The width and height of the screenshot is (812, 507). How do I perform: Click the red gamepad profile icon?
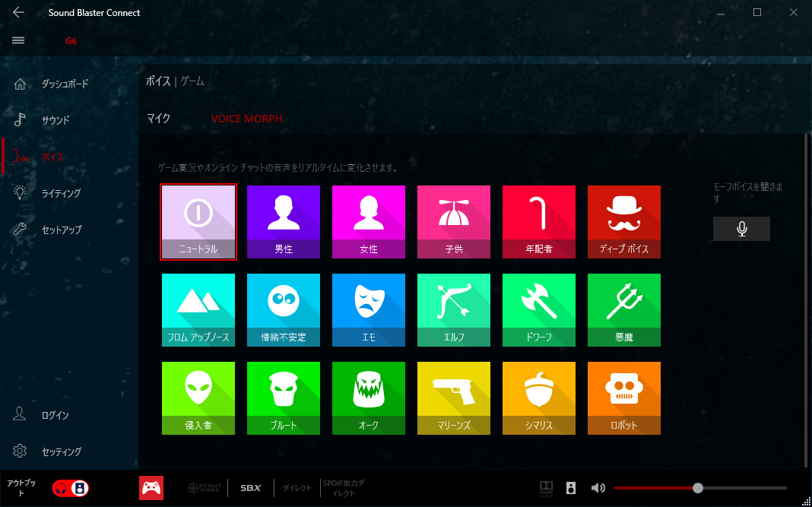click(151, 488)
